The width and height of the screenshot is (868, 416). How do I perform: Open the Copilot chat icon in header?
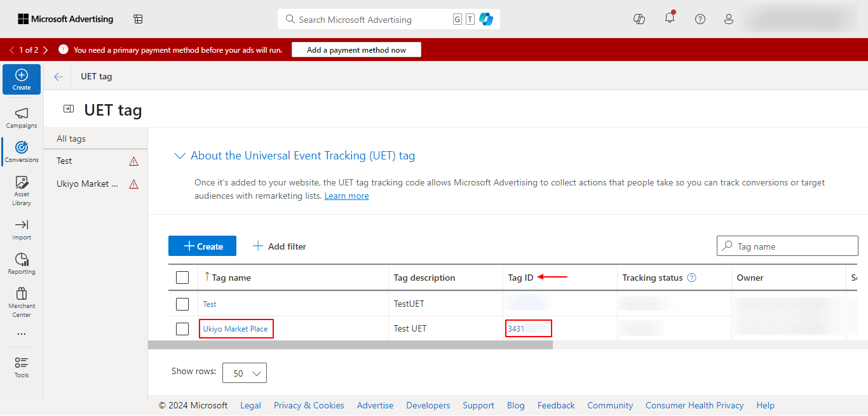(x=639, y=19)
